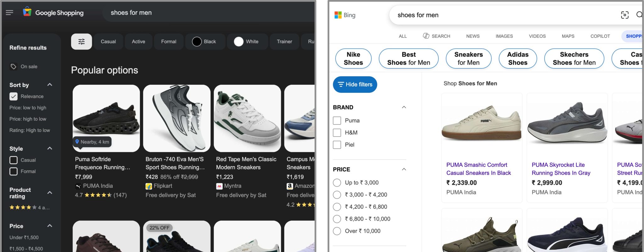644x252 pixels.
Task: Open the Red Tape sneakers product image
Action: (x=247, y=118)
